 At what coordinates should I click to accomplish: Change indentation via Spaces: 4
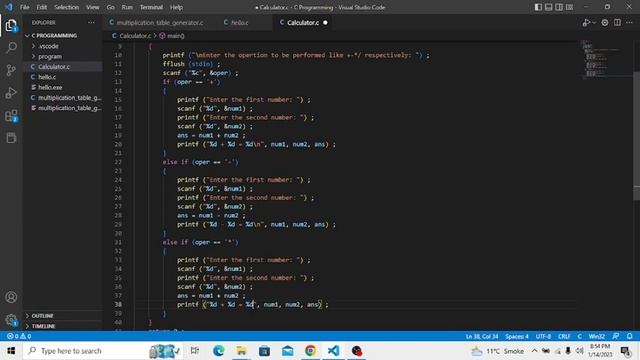click(x=516, y=336)
